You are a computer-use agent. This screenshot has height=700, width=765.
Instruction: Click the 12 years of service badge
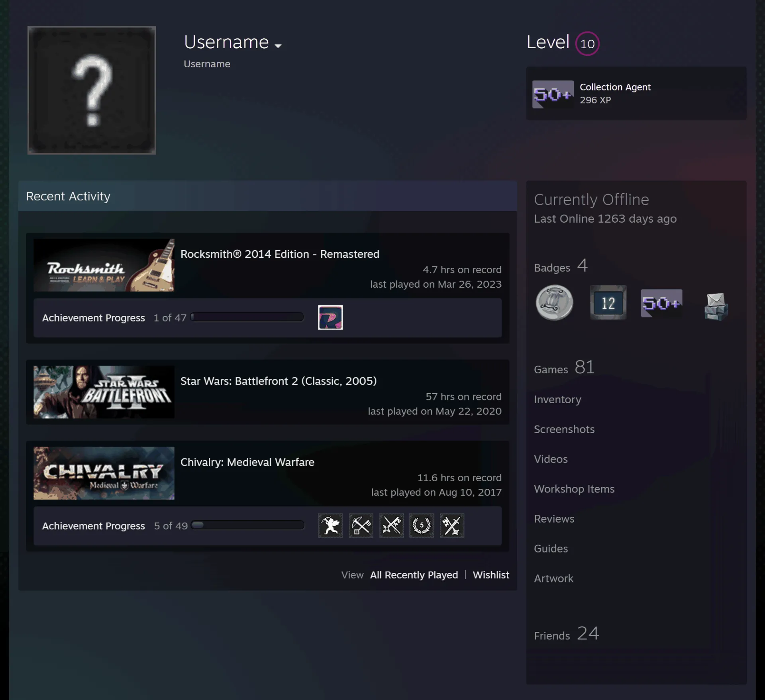pos(608,303)
